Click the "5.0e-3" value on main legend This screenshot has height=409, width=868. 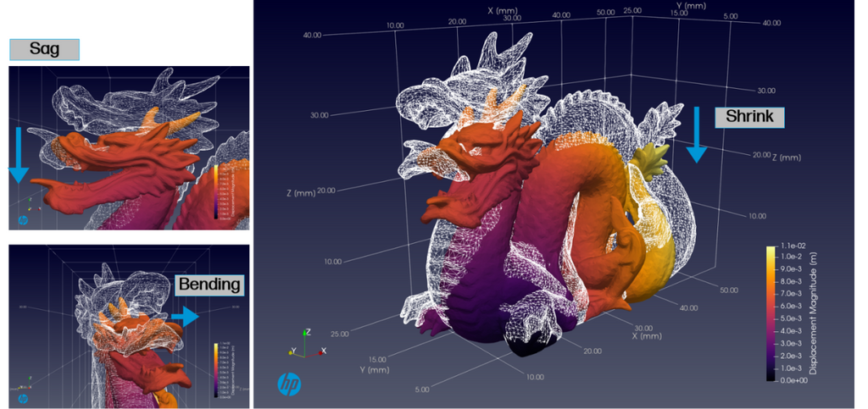pyautogui.click(x=793, y=319)
